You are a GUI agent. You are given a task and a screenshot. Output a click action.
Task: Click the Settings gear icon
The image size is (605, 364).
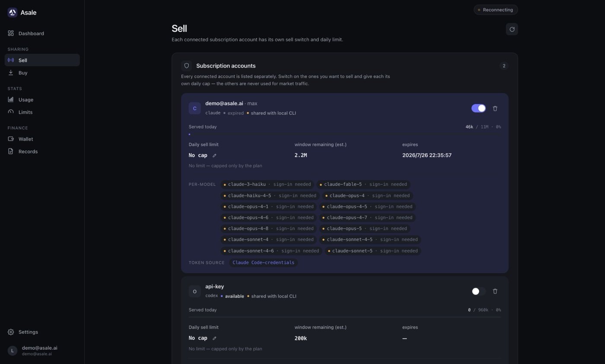[11, 332]
